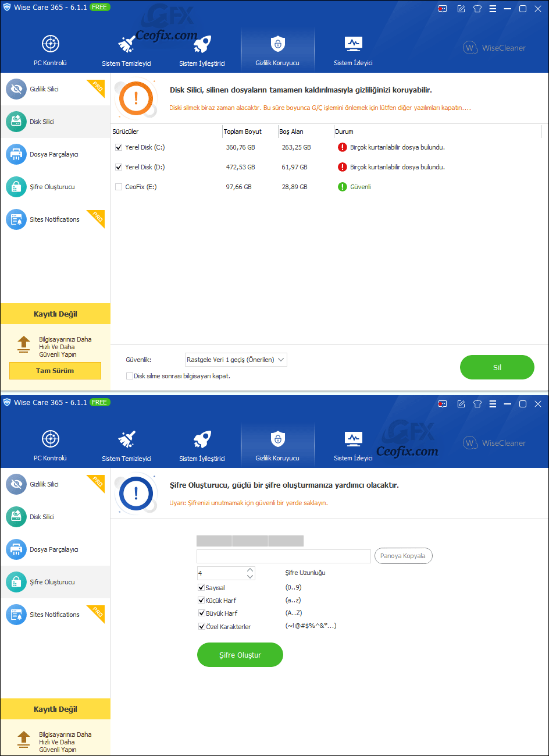The width and height of the screenshot is (549, 756).
Task: Check the CeoFix (E:) drive checkbox
Action: point(119,187)
